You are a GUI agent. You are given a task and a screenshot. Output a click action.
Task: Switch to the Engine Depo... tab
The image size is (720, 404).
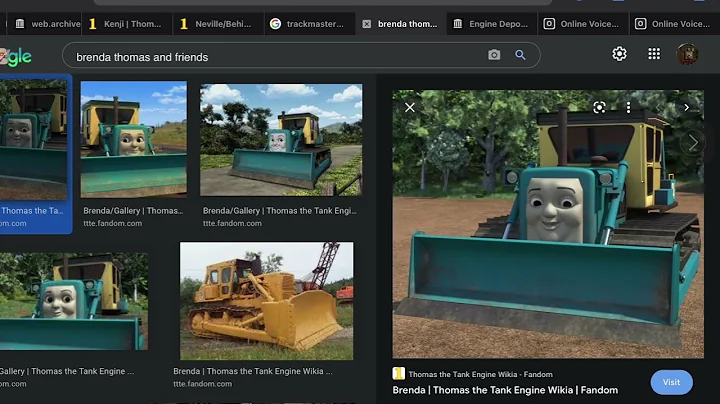coord(492,24)
